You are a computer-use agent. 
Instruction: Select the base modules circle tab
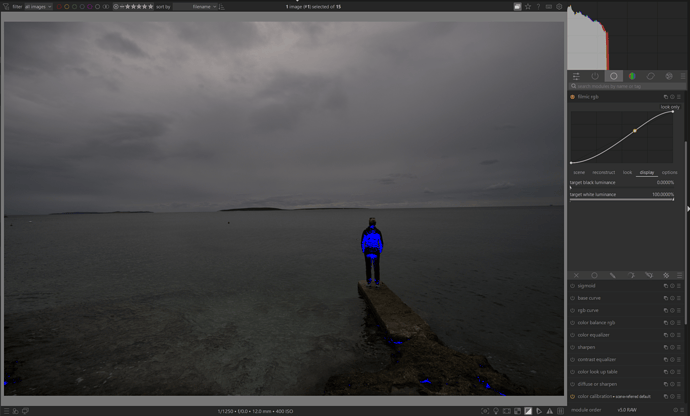pyautogui.click(x=613, y=76)
